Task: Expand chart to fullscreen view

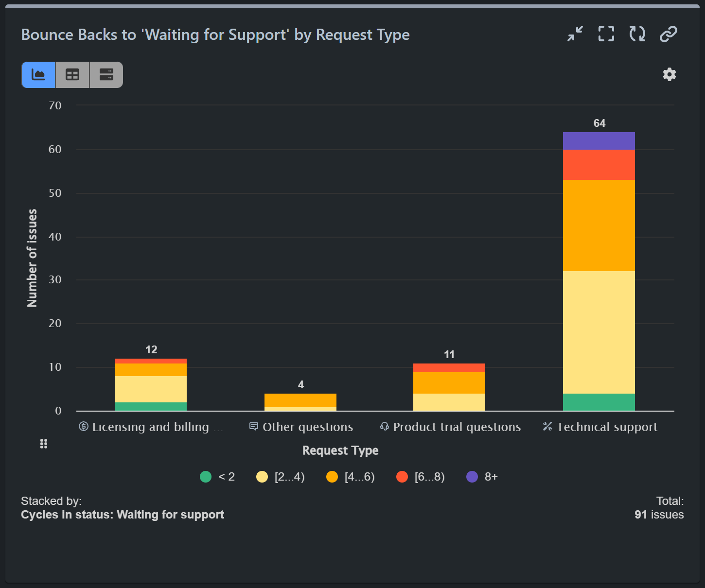Action: pos(606,34)
